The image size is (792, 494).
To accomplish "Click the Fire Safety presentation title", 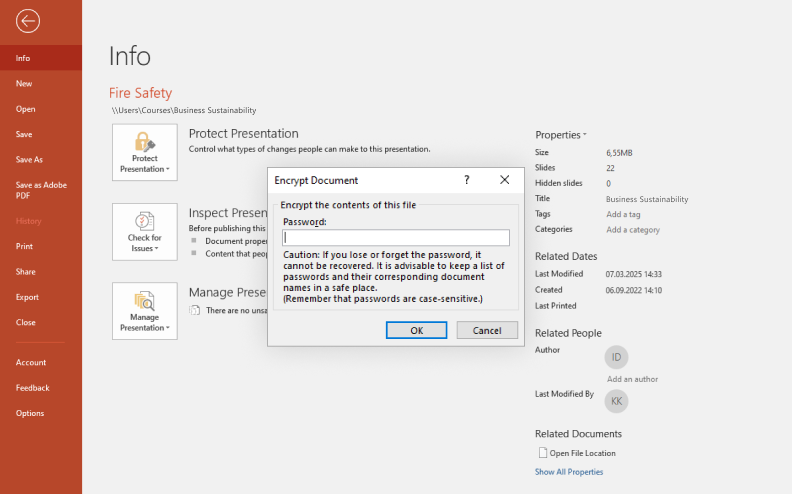I will (140, 93).
